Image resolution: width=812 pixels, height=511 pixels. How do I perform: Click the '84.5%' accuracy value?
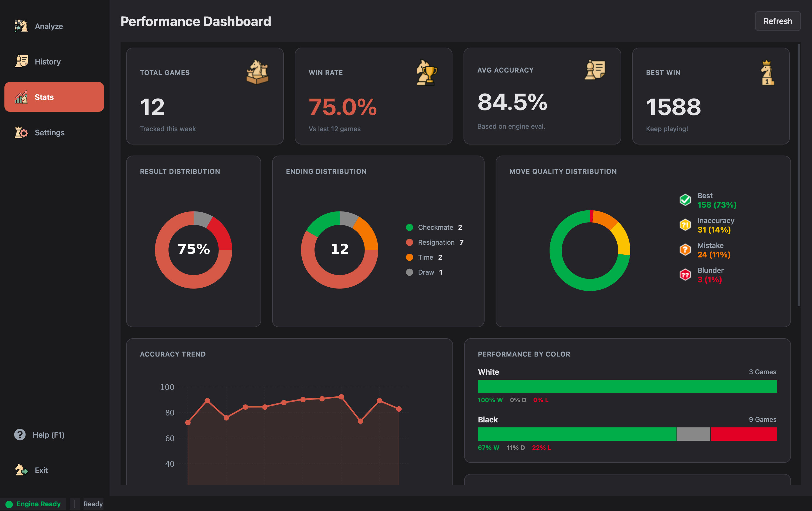pos(512,102)
